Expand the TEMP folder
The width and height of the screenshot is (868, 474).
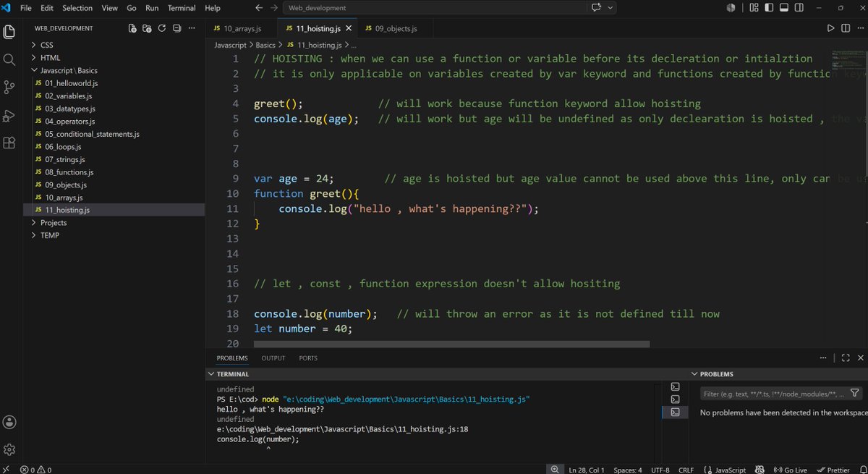(x=49, y=235)
